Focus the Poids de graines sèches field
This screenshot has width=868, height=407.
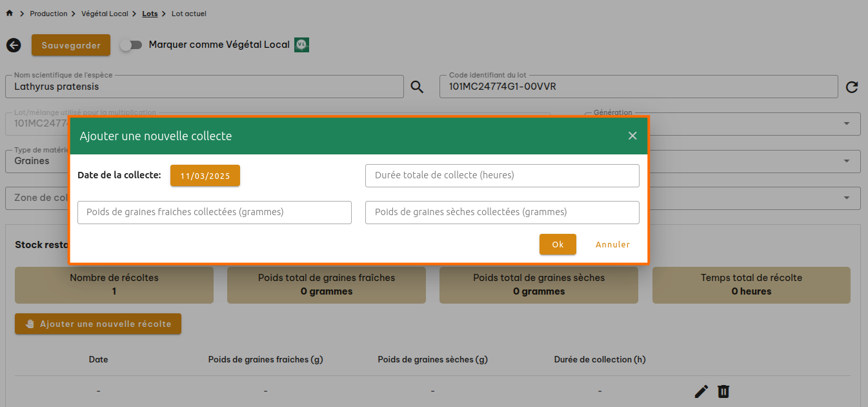click(x=502, y=213)
